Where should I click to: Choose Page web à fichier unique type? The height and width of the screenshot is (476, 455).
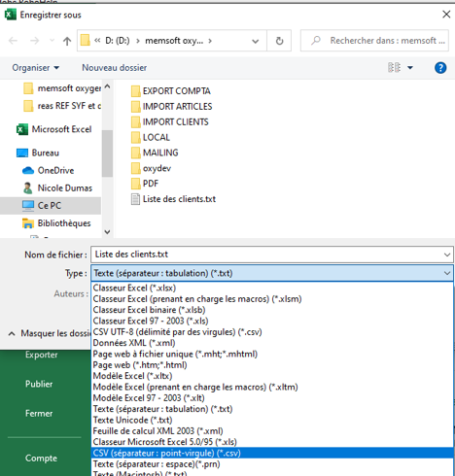tap(272, 354)
